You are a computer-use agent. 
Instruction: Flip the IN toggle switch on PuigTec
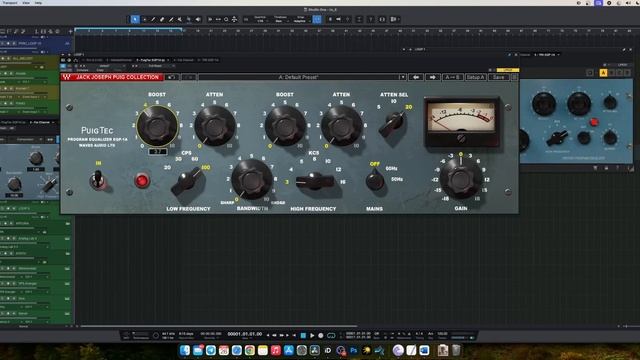tap(98, 179)
